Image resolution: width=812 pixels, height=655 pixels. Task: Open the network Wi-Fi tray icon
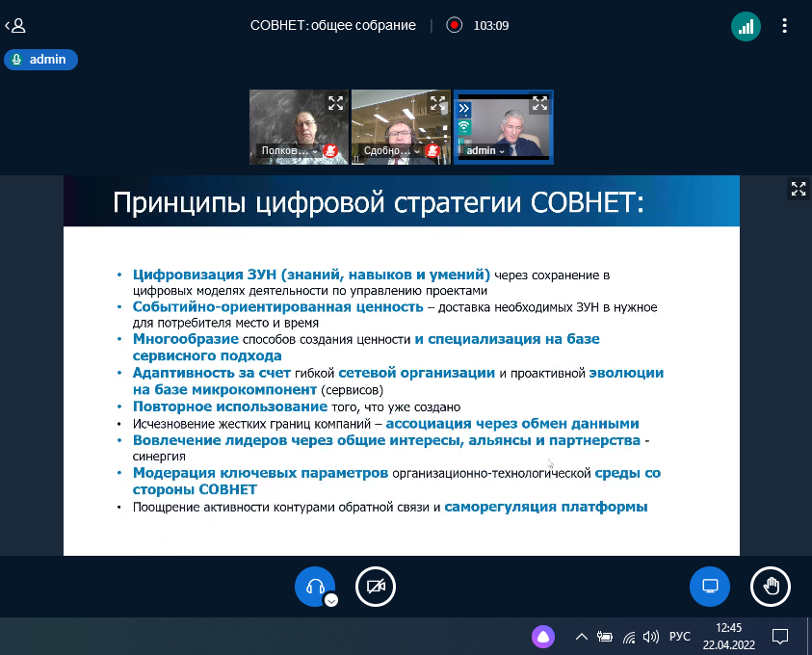(x=629, y=637)
